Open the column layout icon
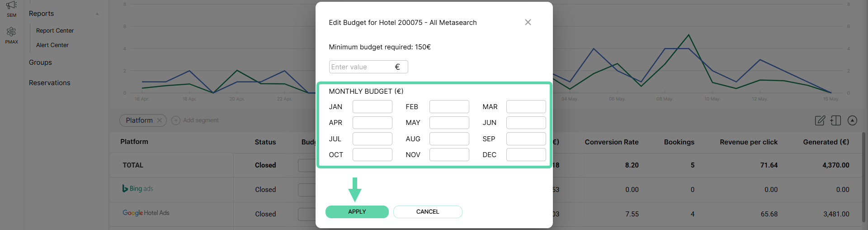This screenshot has width=868, height=230. [x=836, y=120]
